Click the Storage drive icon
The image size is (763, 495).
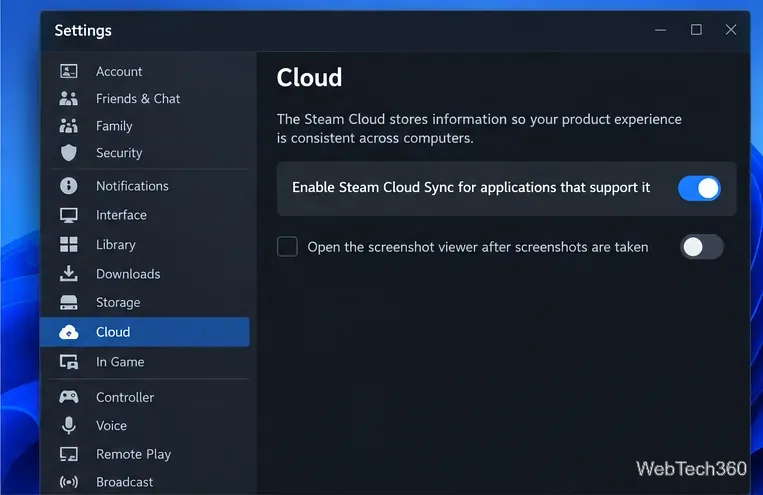(x=69, y=302)
